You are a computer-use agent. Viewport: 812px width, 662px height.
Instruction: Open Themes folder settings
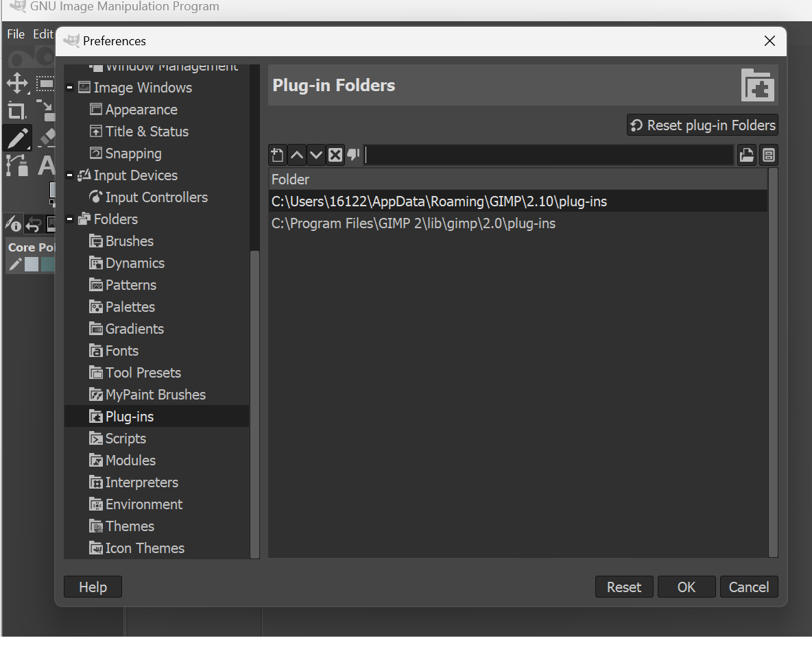point(130,526)
